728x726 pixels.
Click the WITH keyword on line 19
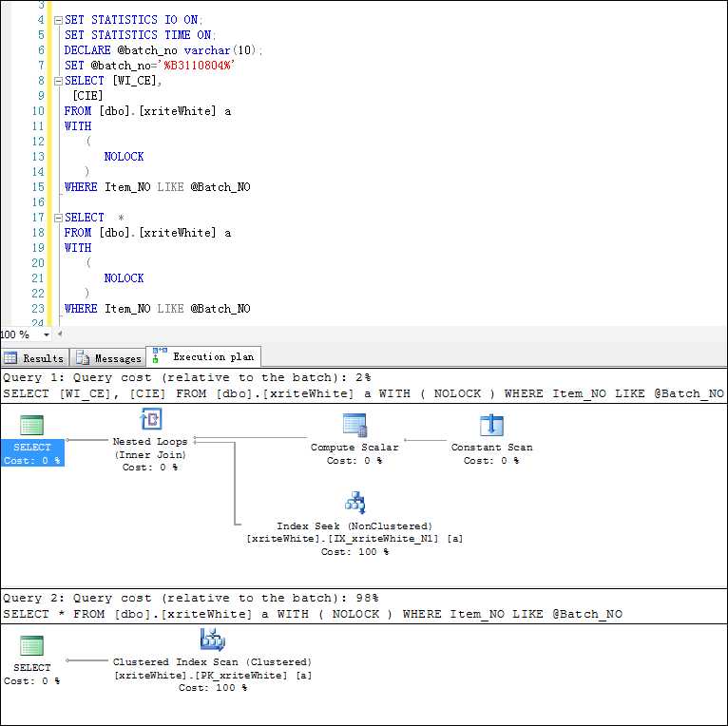78,248
